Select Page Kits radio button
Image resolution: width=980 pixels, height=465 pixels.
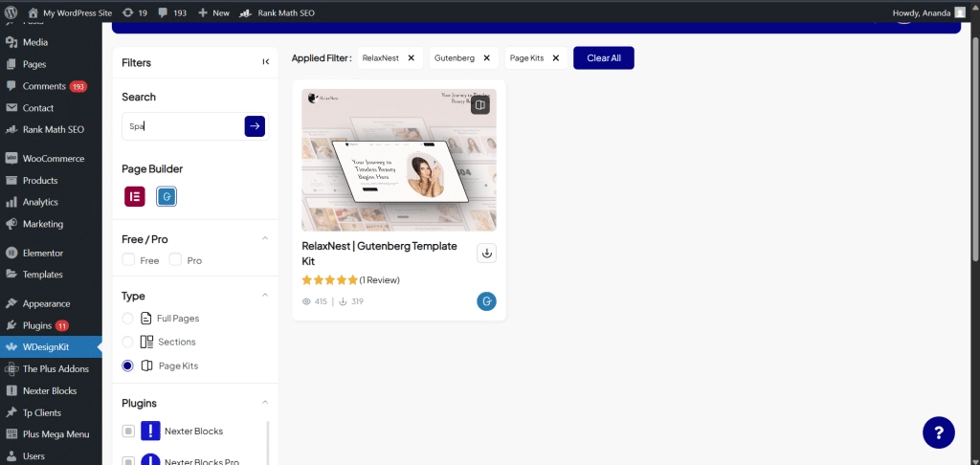[x=127, y=365]
